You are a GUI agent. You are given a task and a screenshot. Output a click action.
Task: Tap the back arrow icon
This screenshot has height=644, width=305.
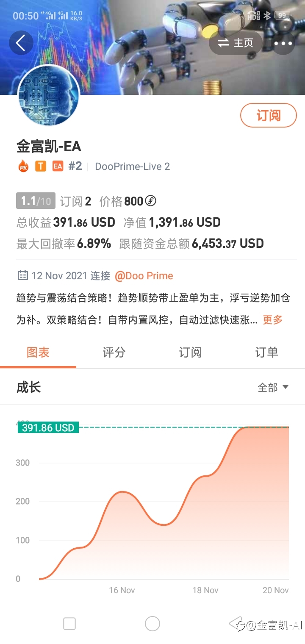pyautogui.click(x=21, y=43)
